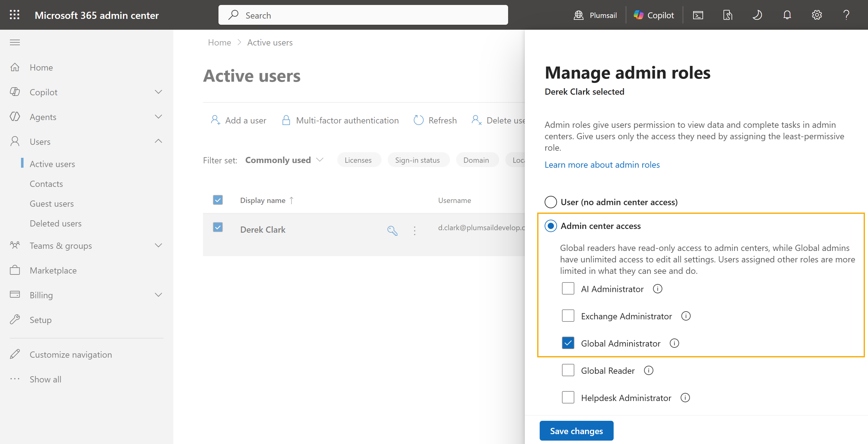Collapse Users navigation group
This screenshot has width=868, height=444.
coord(158,141)
